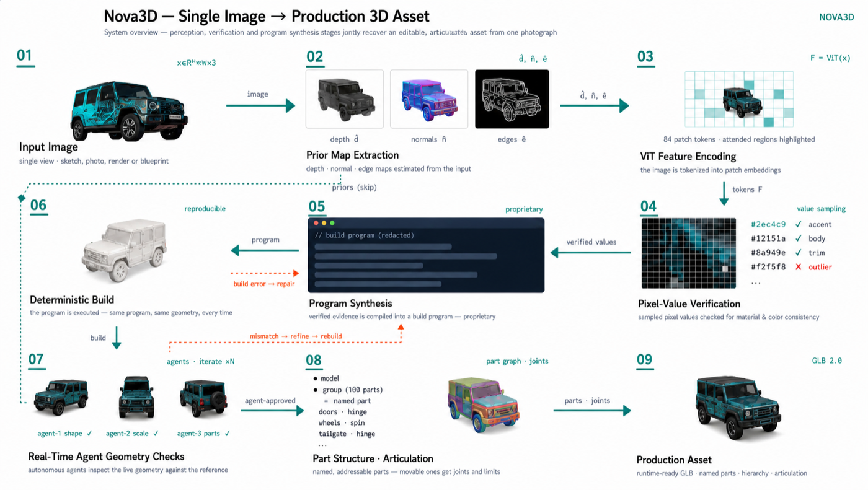Viewport: 868px width, 490px height.
Task: Select the agent-2 scale front view
Action: [x=136, y=397]
